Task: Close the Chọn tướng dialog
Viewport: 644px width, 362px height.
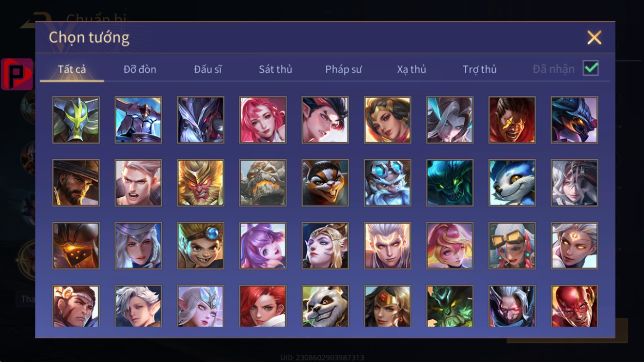Action: tap(594, 37)
